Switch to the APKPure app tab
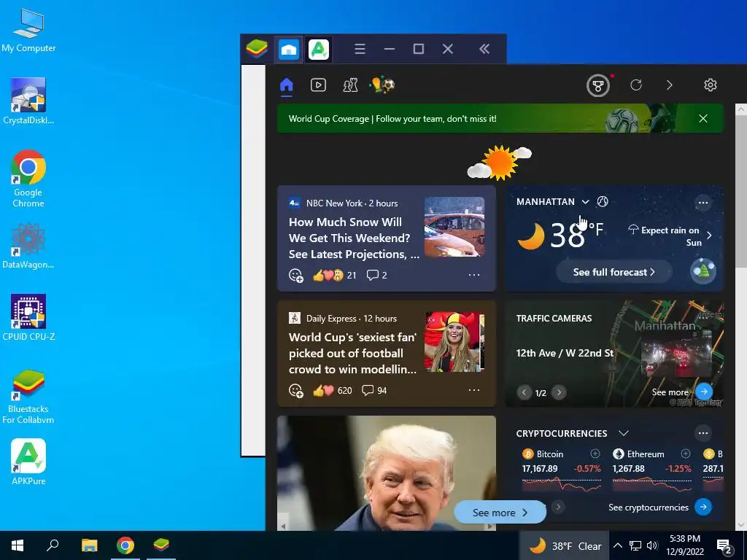Viewport: 747px width, 560px height. click(319, 49)
